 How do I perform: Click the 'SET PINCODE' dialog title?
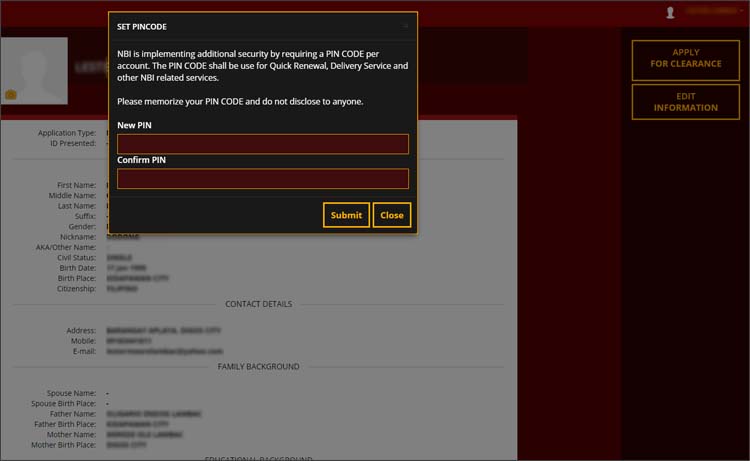pos(142,27)
